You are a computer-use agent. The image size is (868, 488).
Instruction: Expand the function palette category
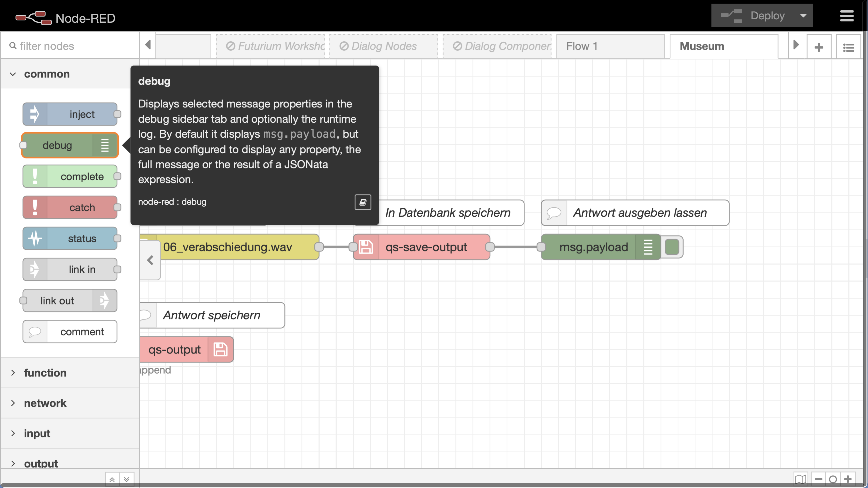coord(70,373)
